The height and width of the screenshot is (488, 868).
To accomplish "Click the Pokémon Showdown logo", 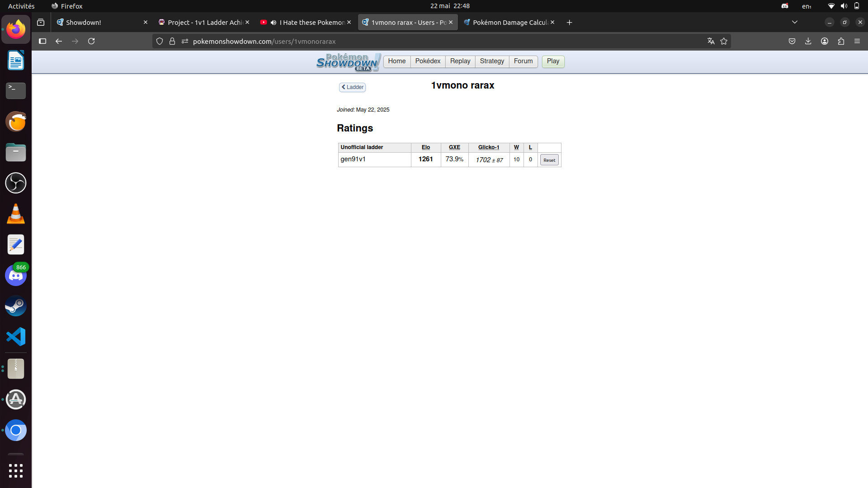I will click(348, 62).
